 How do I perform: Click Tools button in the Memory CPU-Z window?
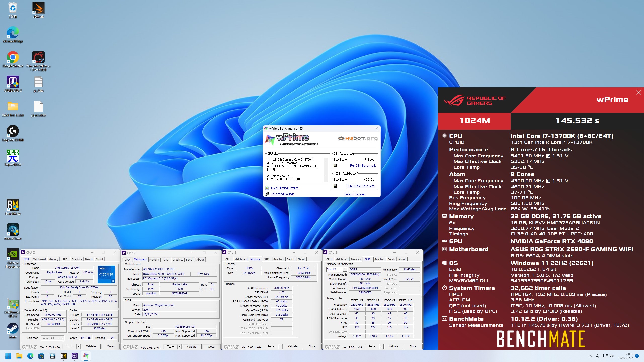[x=271, y=346]
